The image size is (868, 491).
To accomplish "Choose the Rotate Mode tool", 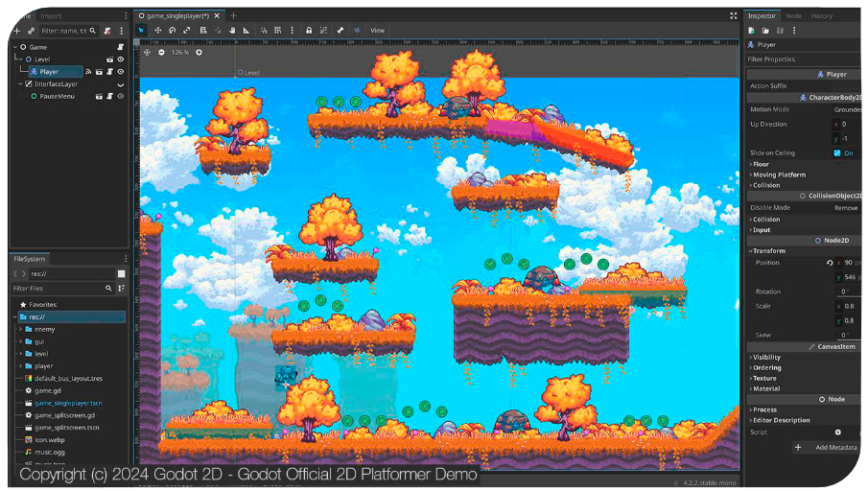I will coord(172,31).
